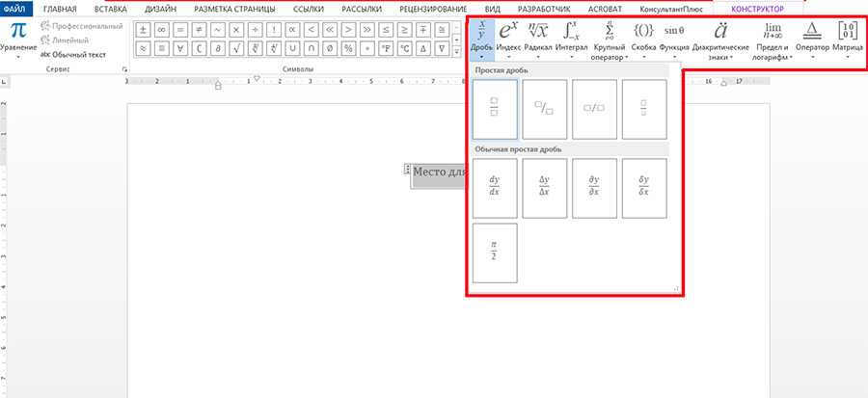Insert the degrees Fahrenheit symbol
The image size is (868, 398).
pyautogui.click(x=387, y=48)
